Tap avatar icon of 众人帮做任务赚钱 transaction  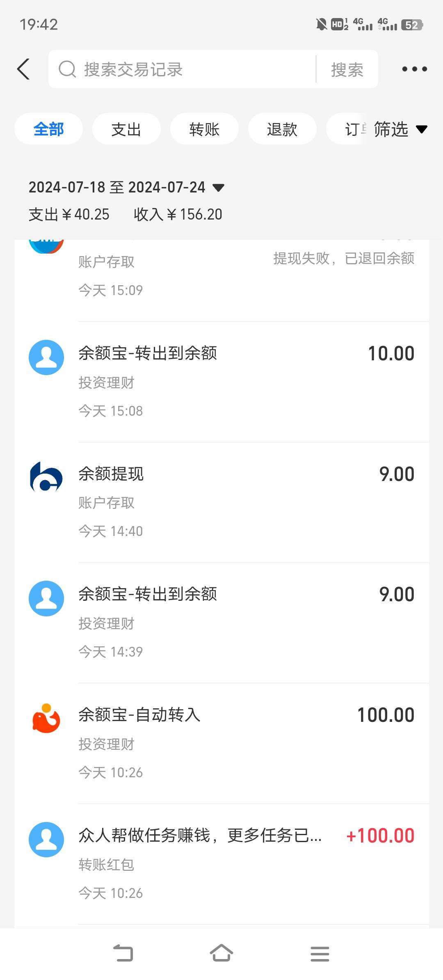point(46,839)
